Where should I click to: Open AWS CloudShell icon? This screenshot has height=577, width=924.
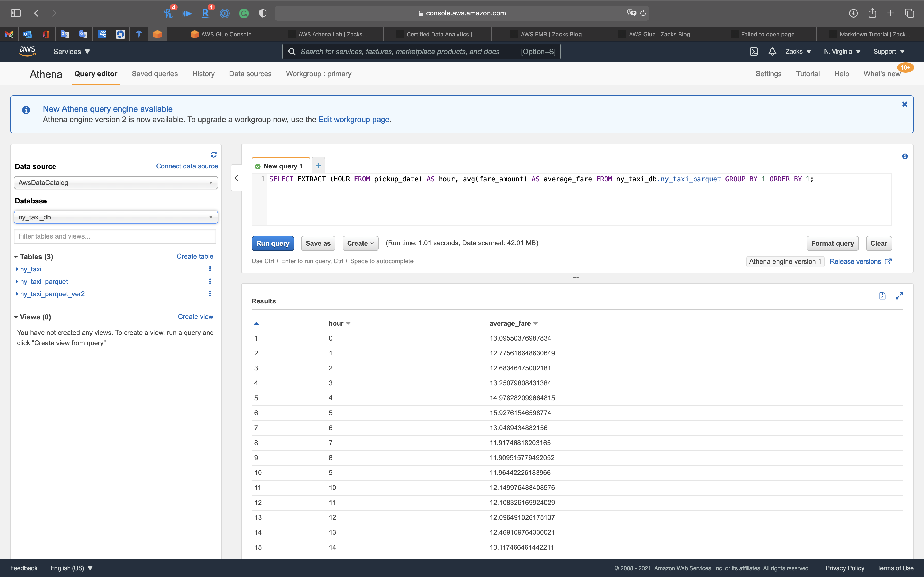click(x=753, y=52)
